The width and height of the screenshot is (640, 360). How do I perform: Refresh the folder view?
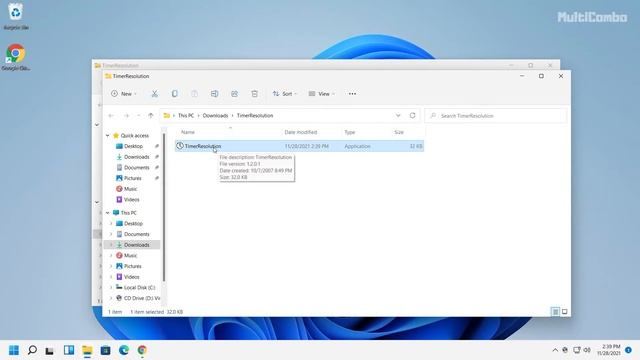(412, 116)
